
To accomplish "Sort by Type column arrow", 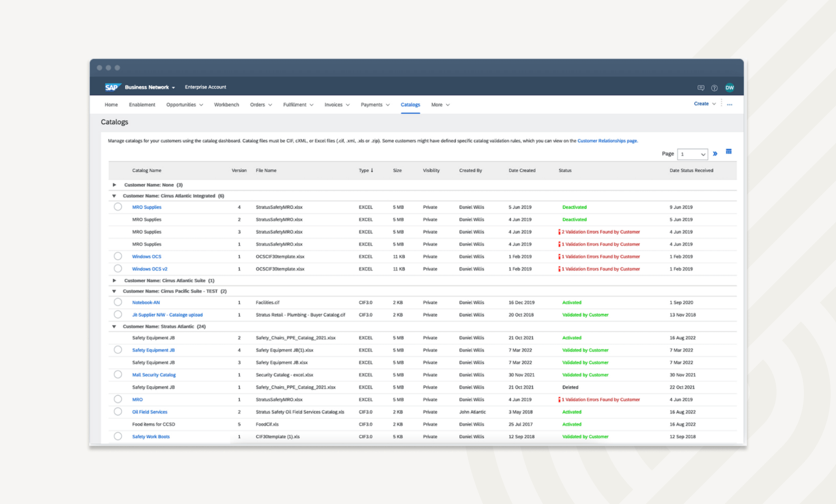I will [372, 170].
